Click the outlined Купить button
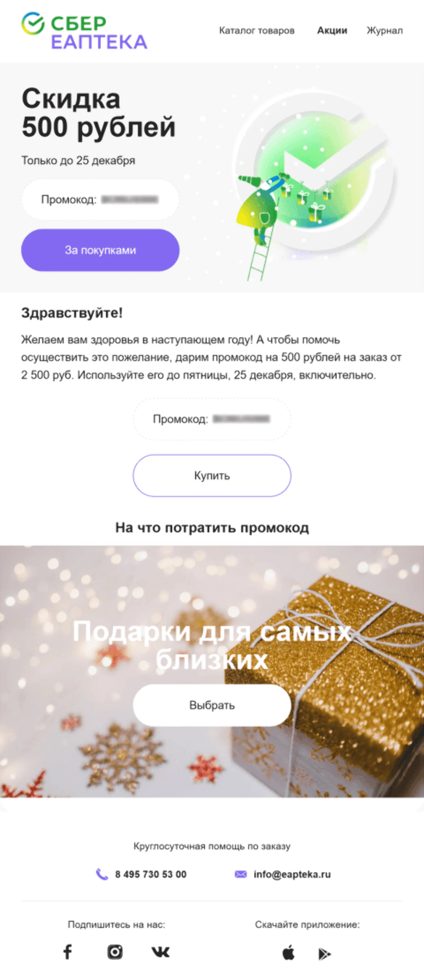The image size is (424, 980). pyautogui.click(x=212, y=475)
